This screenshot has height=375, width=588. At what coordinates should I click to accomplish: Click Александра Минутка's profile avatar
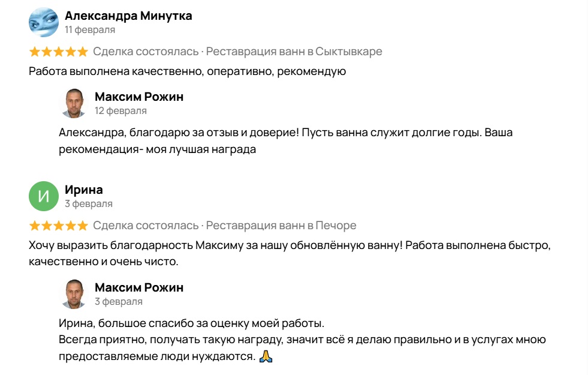coord(44,22)
